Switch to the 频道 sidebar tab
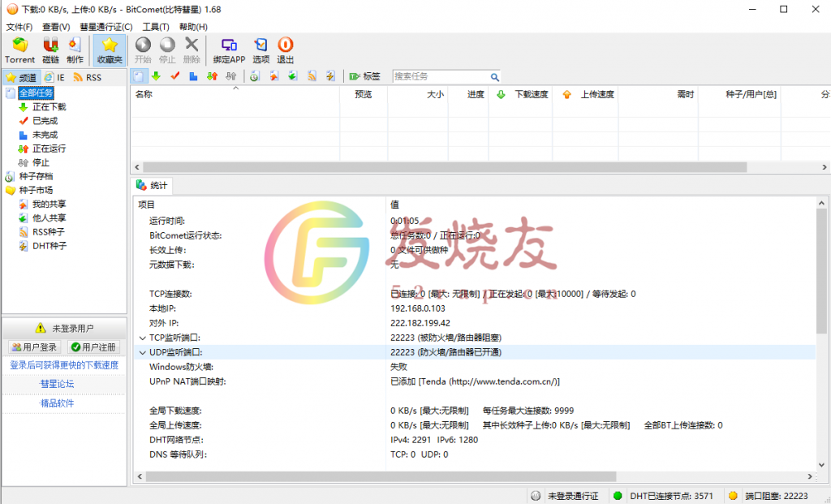The width and height of the screenshot is (831, 504). coord(21,77)
